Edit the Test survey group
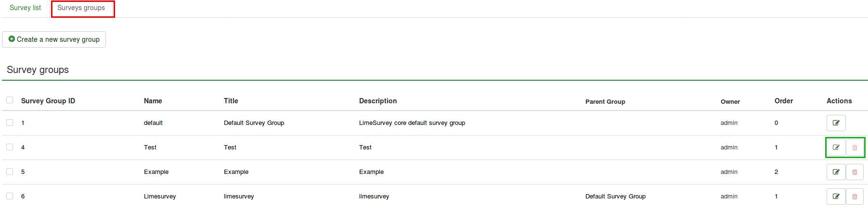 (x=836, y=148)
